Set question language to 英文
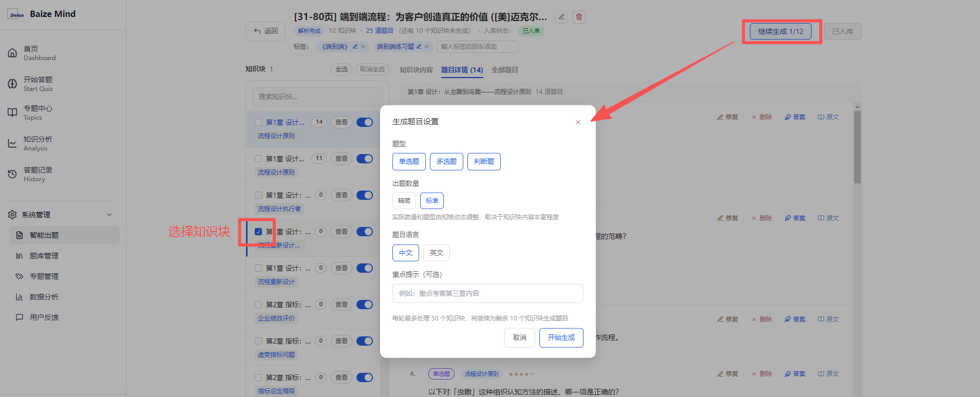 437,253
